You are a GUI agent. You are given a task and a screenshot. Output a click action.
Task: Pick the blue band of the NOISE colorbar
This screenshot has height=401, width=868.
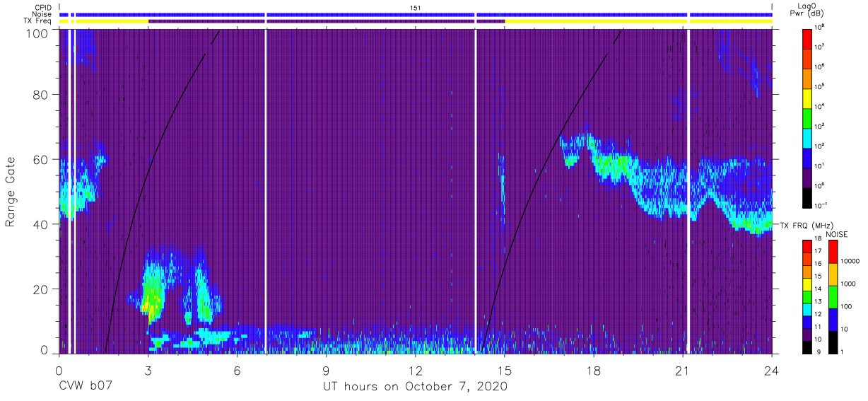click(x=832, y=318)
